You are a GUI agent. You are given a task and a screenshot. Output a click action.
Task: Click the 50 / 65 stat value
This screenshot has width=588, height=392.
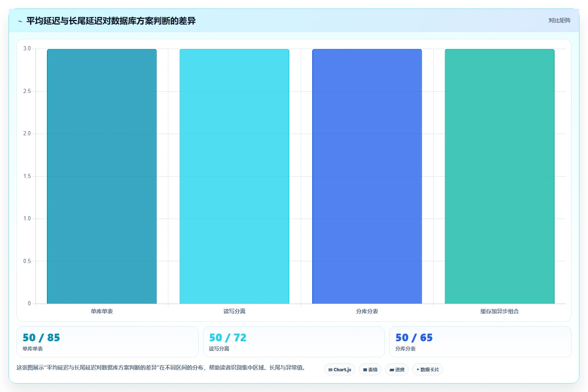tap(414, 337)
